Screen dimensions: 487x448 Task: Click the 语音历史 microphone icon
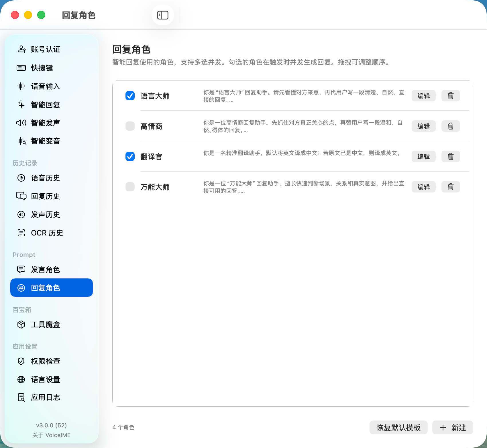click(21, 178)
